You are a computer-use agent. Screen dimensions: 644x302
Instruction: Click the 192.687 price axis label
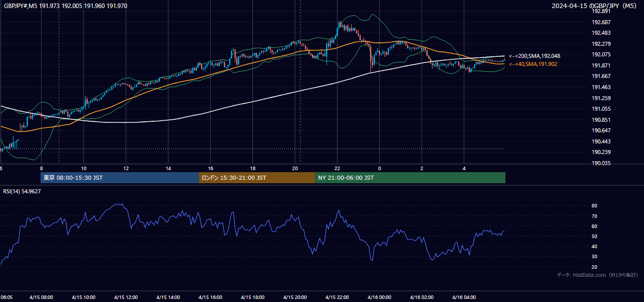coord(602,22)
